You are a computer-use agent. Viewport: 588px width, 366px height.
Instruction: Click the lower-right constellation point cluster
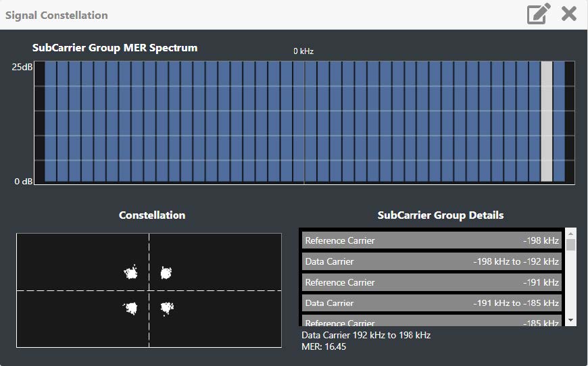(166, 309)
